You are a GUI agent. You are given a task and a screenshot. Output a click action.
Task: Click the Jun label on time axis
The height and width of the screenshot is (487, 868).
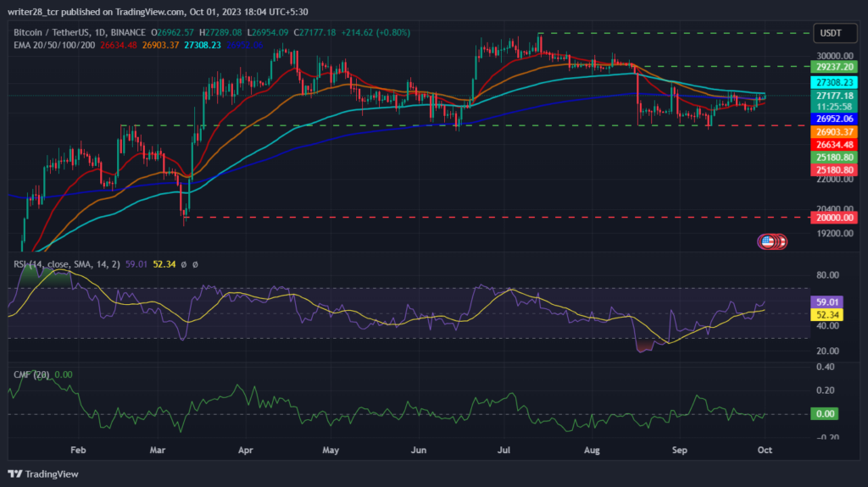click(x=419, y=450)
